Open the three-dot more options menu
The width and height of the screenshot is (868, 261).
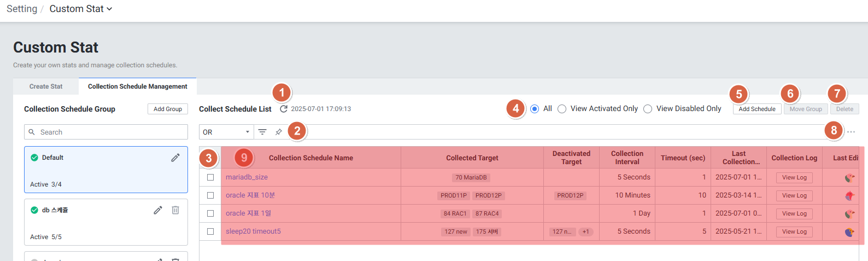click(851, 132)
